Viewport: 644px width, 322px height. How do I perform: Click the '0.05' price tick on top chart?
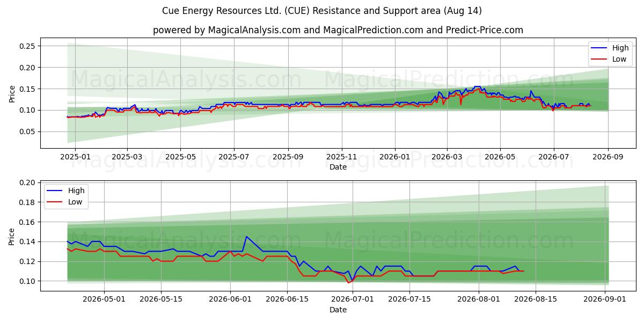(27, 131)
